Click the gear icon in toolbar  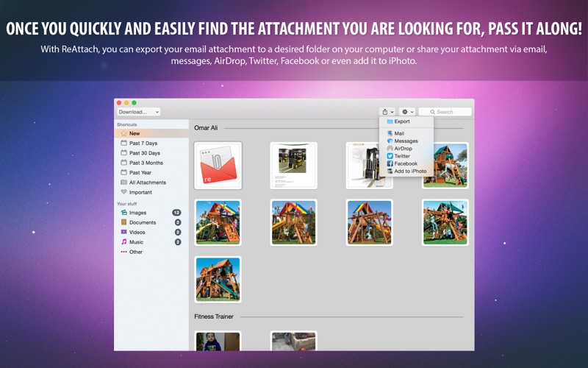[x=405, y=112]
